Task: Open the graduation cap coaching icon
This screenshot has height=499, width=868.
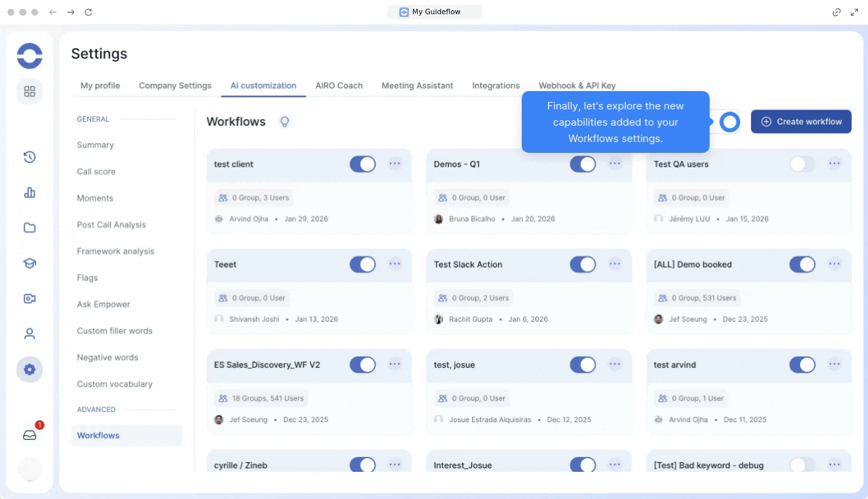Action: (x=29, y=263)
